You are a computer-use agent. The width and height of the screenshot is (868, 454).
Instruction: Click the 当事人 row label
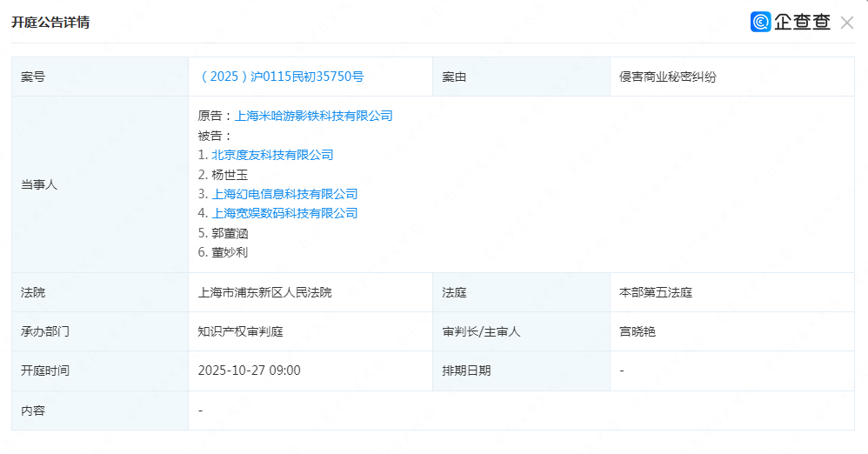click(39, 184)
